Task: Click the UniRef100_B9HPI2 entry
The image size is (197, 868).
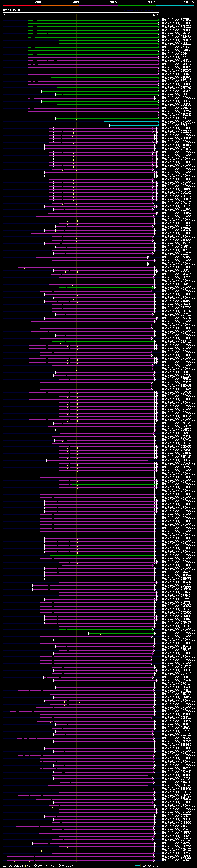Action: coord(177,60)
